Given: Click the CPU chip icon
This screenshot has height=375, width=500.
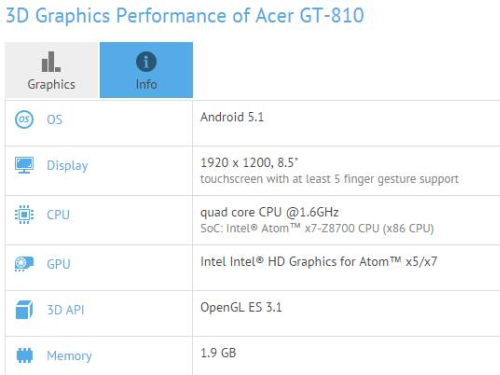Looking at the screenshot, I should tap(24, 214).
